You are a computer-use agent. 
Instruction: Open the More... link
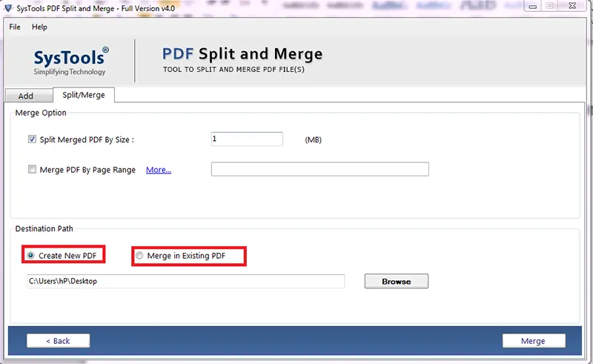click(159, 170)
